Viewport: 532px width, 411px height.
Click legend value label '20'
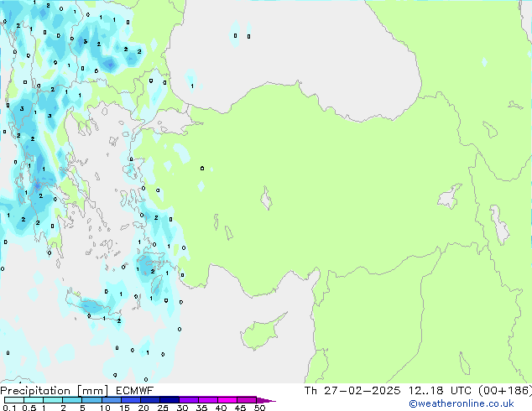(x=143, y=408)
